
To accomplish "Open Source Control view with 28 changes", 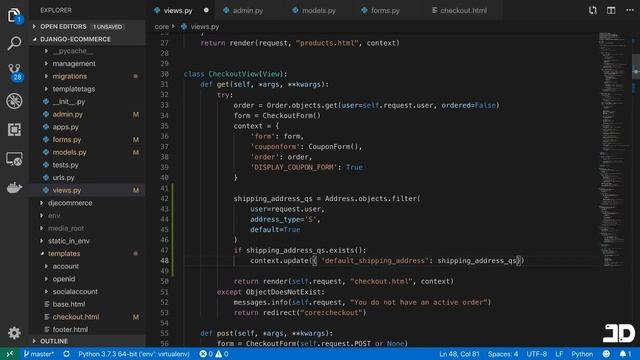I will coord(15,72).
